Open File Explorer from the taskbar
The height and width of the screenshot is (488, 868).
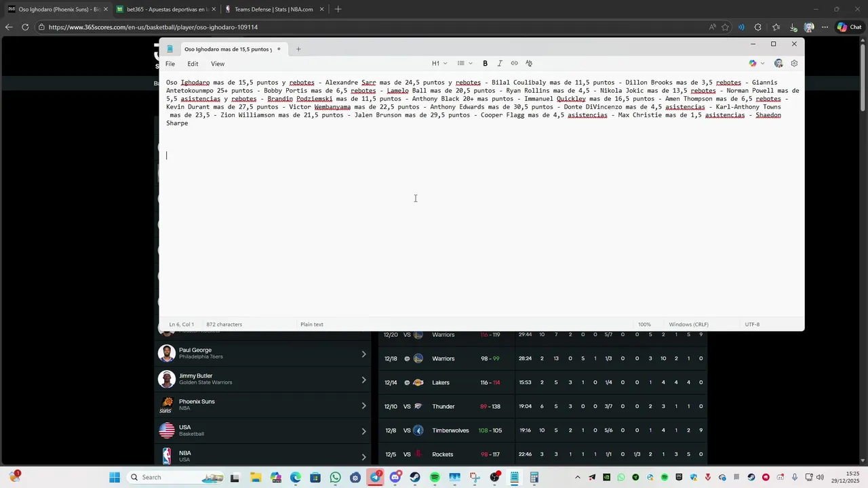coord(256,477)
